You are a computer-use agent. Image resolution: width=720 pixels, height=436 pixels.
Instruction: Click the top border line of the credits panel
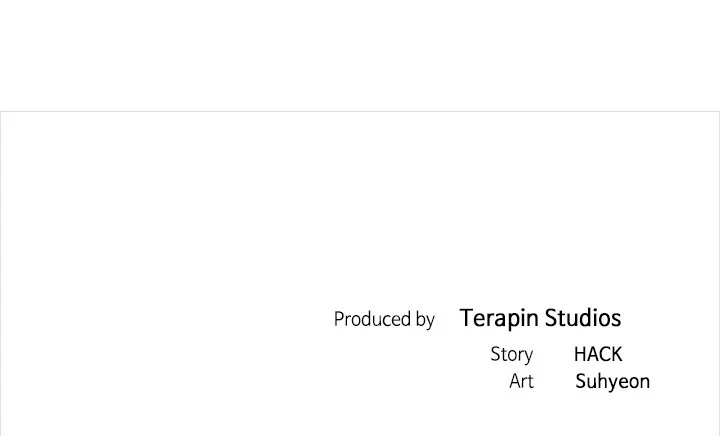360,111
